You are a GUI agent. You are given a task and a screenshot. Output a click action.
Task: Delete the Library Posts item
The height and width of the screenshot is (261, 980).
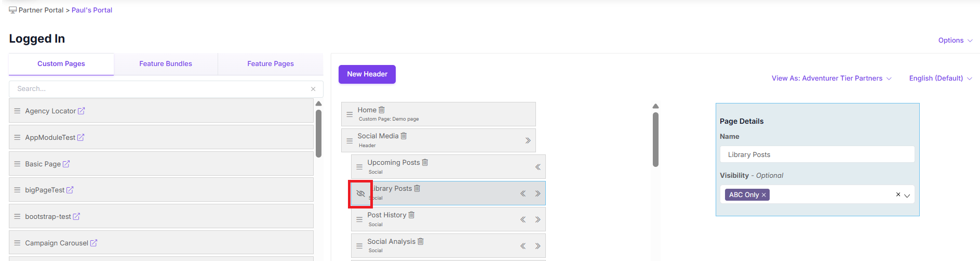click(417, 188)
